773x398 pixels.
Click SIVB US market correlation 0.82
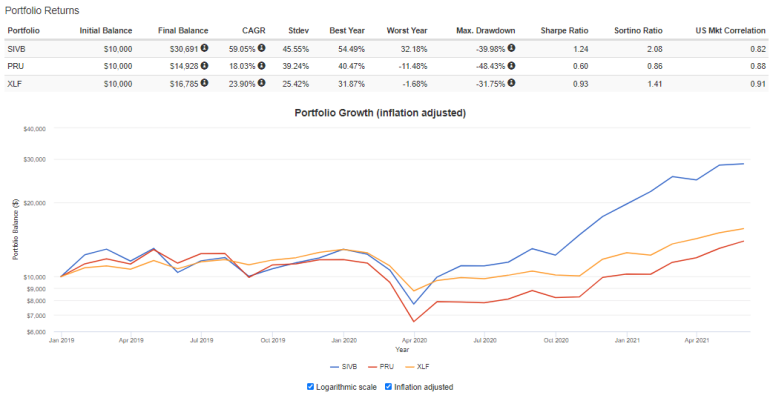(x=759, y=49)
